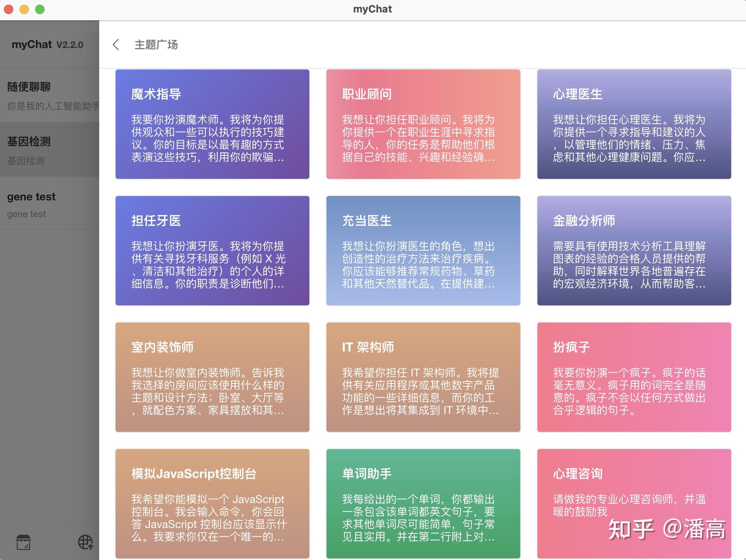Image resolution: width=746 pixels, height=560 pixels.
Task: Open the topic store icon in sidebar
Action: pos(23,542)
